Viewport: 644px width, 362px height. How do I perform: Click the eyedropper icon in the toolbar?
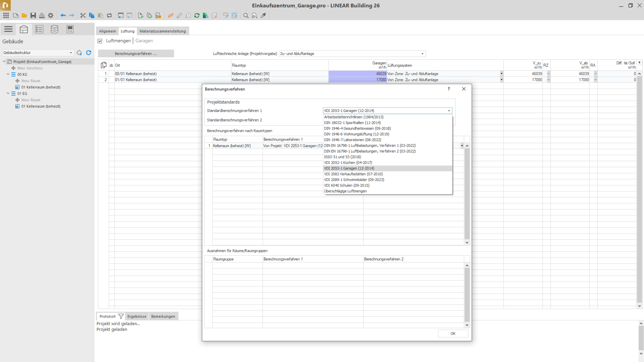(263, 16)
